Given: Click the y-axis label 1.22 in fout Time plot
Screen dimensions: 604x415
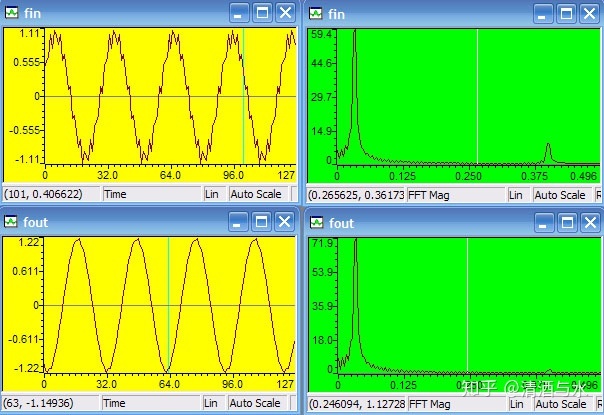Looking at the screenshot, I should (29, 242).
